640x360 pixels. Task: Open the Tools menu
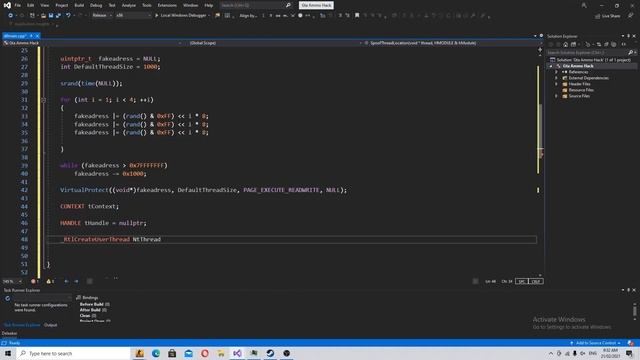(x=147, y=5)
